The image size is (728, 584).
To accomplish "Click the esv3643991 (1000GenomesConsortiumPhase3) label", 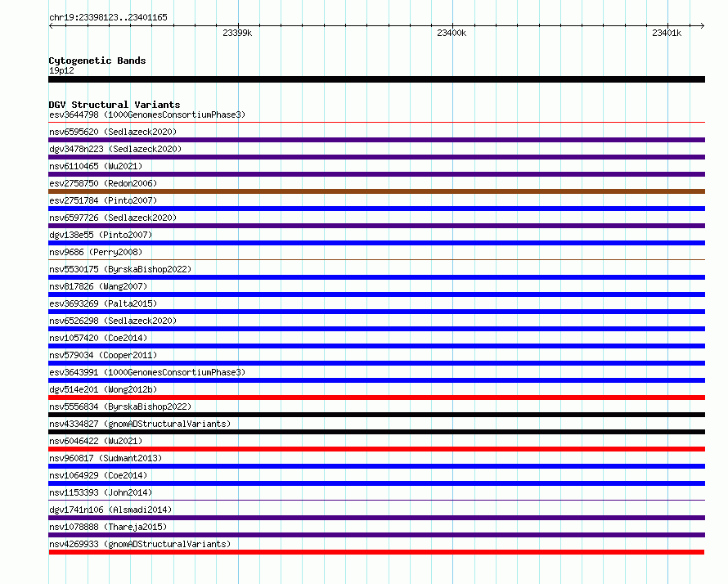I will click(147, 372).
